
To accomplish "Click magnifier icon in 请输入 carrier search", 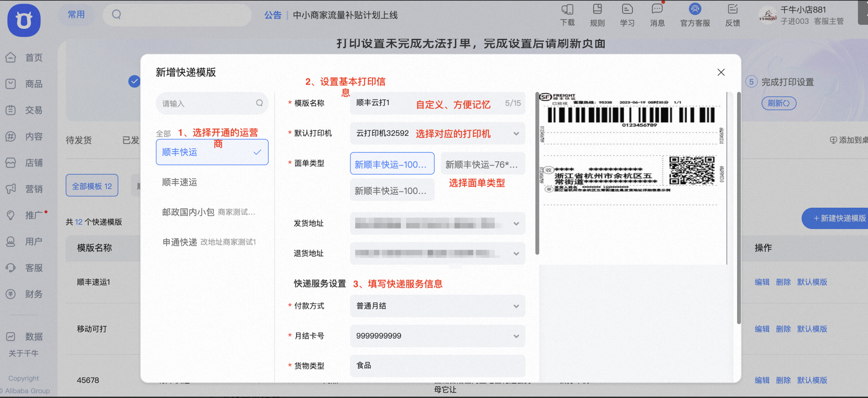I will pyautogui.click(x=259, y=103).
